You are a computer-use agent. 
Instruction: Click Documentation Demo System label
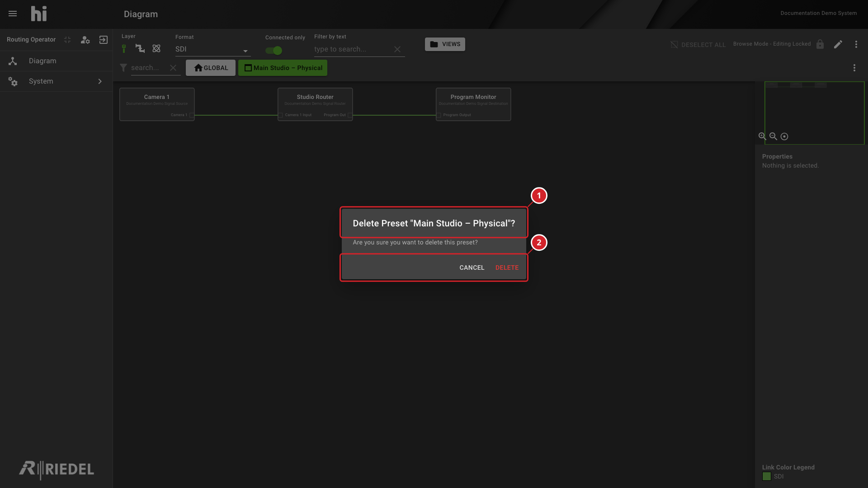(819, 13)
